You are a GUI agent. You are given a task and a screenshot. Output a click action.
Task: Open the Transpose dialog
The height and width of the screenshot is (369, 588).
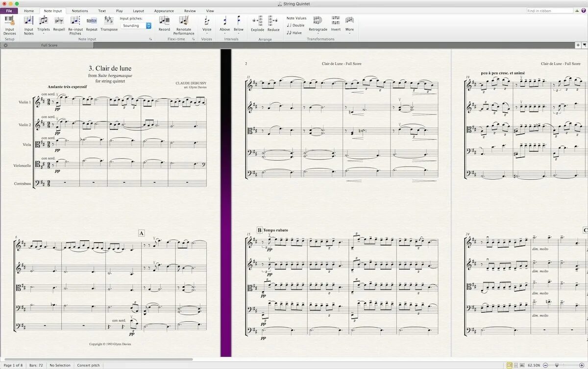109,23
